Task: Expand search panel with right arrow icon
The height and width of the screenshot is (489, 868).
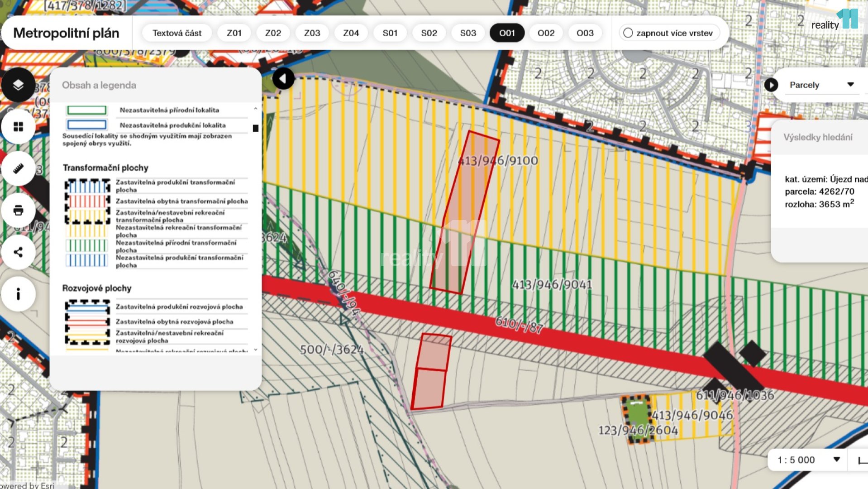Action: coord(771,85)
